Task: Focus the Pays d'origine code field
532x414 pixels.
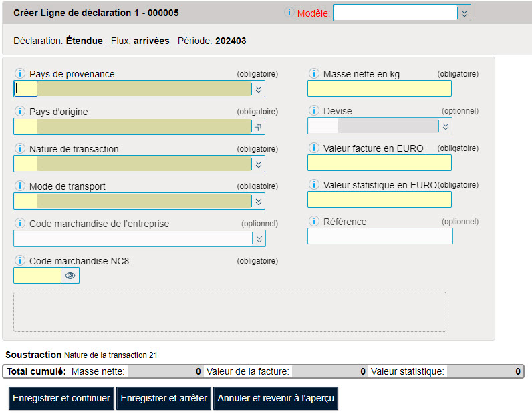Action: coord(26,126)
